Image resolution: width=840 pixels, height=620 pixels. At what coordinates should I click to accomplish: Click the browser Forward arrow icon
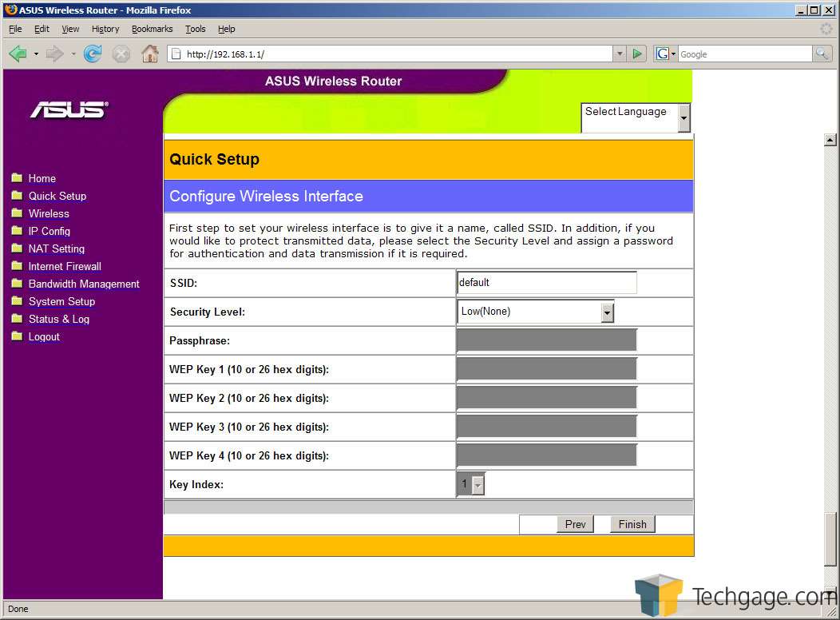click(54, 54)
